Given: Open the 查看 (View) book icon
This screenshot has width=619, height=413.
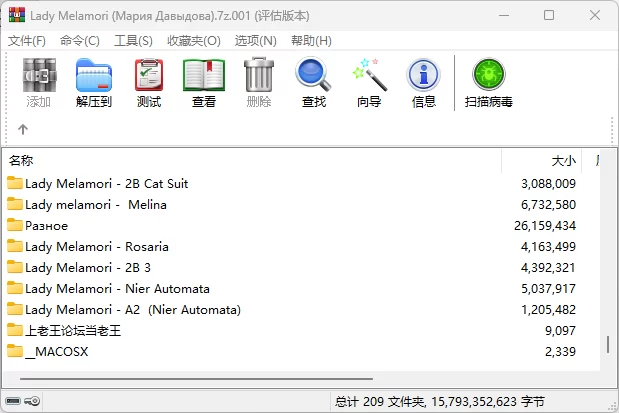Looking at the screenshot, I should point(204,82).
